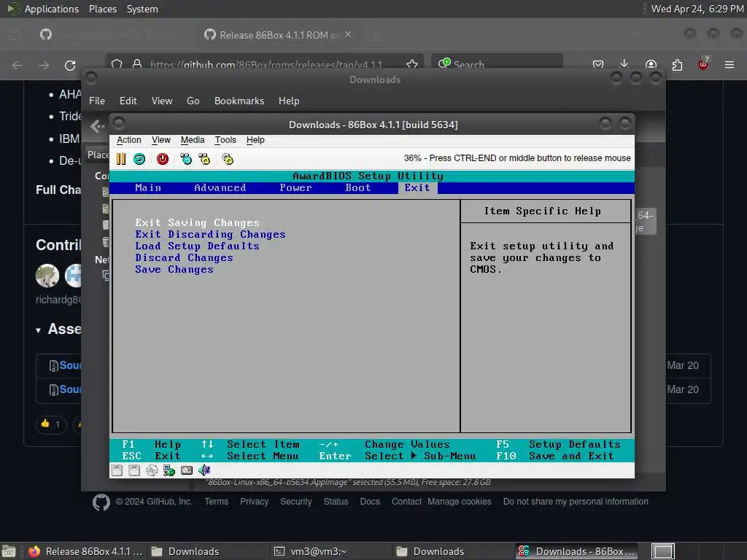Open the System menu in top panel
The image size is (747, 560).
(x=142, y=9)
